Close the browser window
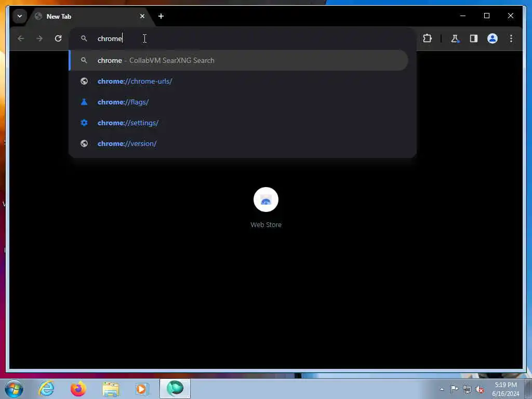 coord(510,16)
